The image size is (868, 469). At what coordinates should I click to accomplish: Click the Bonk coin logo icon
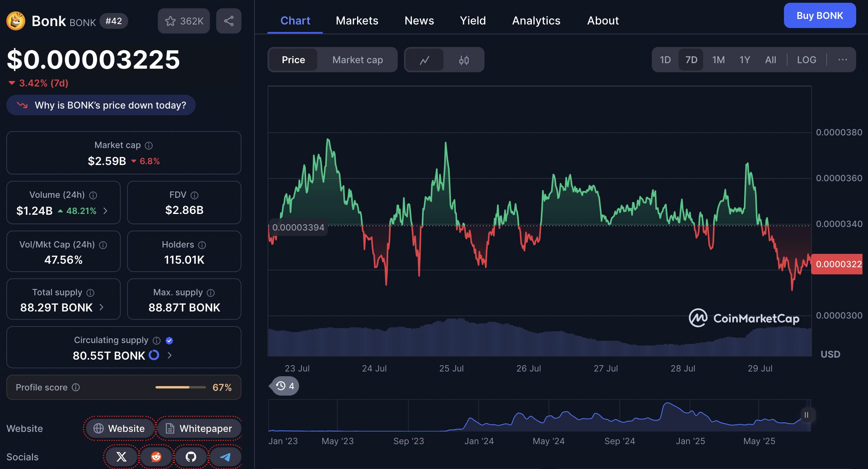point(16,21)
